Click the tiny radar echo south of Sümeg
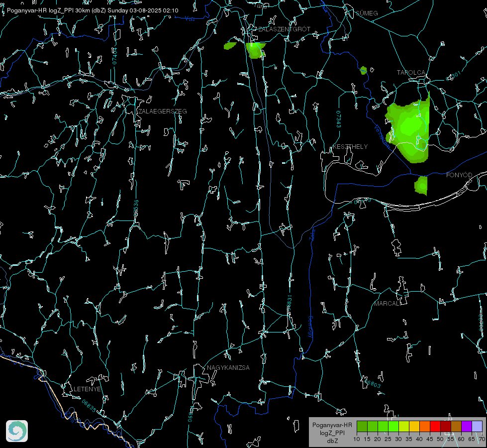Screen dimensions: 487x448 pos(364,70)
